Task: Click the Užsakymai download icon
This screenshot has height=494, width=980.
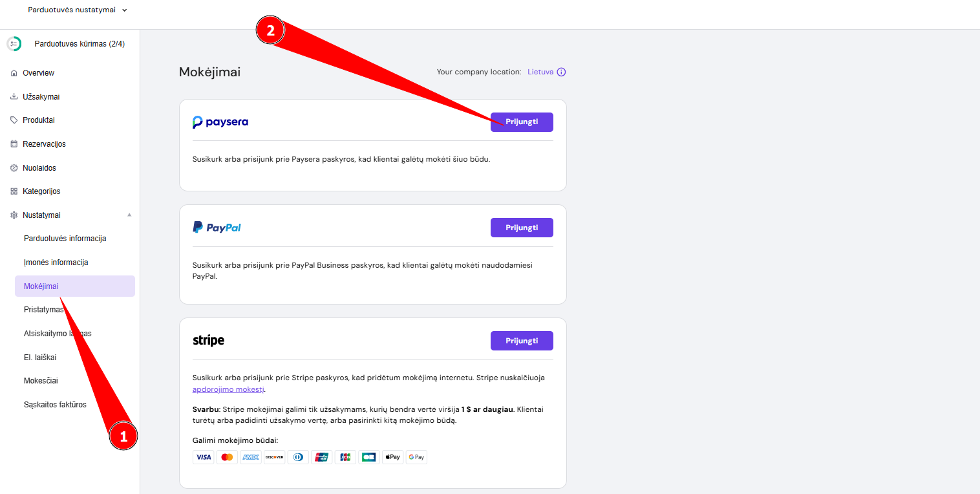Action: tap(14, 97)
